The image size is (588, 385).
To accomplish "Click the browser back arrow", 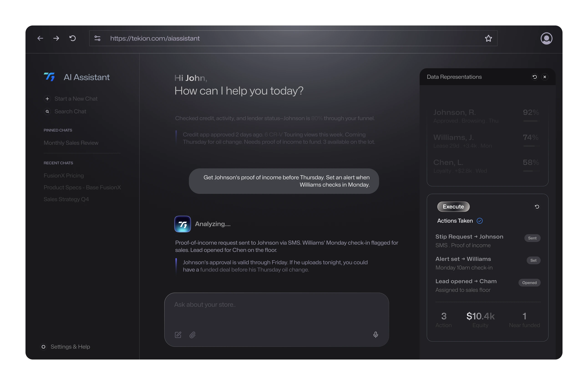I will click(x=40, y=38).
